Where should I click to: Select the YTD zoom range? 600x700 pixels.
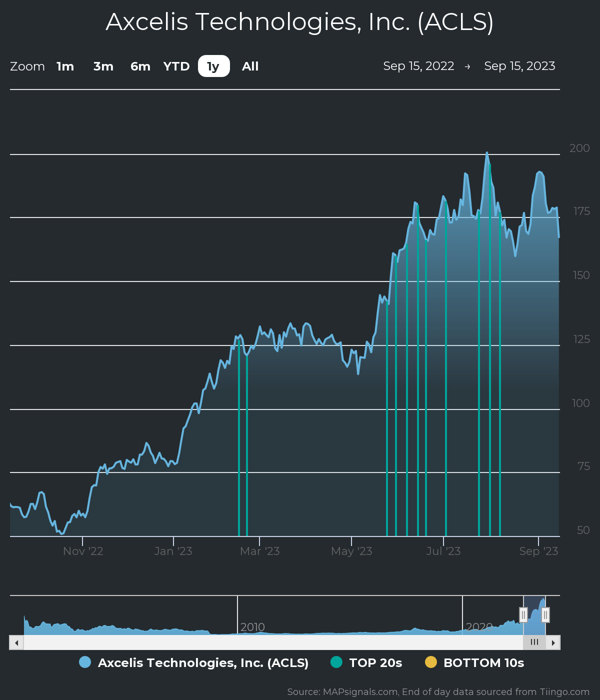(176, 66)
